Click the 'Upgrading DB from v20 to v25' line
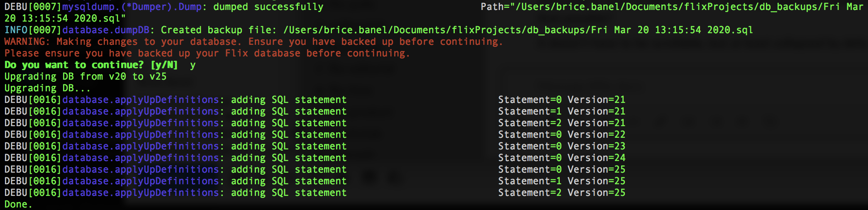Image resolution: width=868 pixels, height=210 pixels. point(85,77)
